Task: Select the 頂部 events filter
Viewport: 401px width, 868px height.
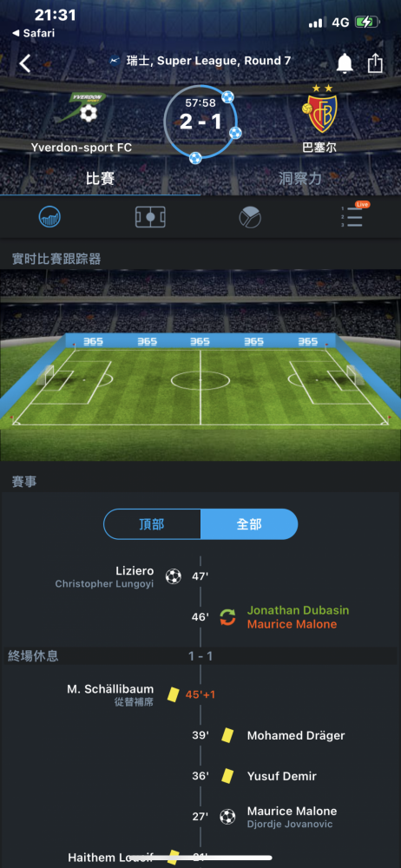Action: coord(152,524)
